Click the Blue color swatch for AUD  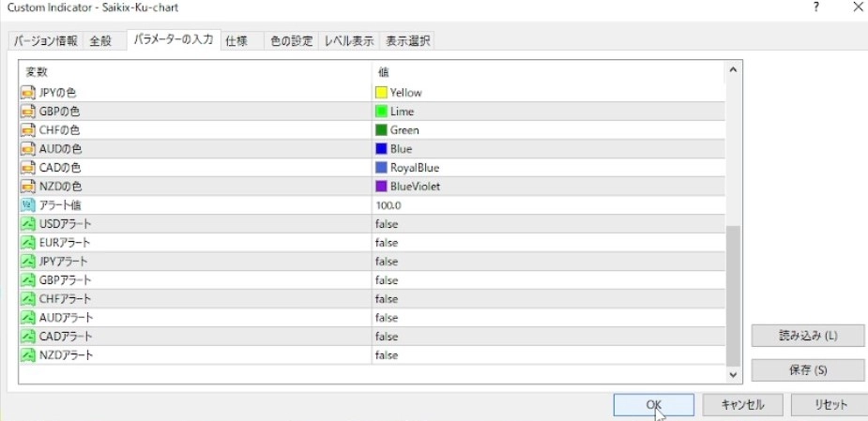click(x=381, y=149)
